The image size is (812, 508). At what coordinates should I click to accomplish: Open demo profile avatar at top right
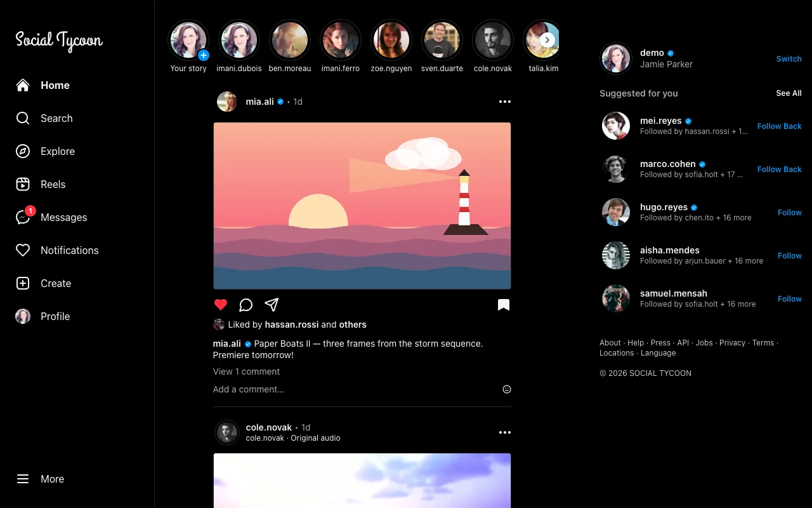616,58
